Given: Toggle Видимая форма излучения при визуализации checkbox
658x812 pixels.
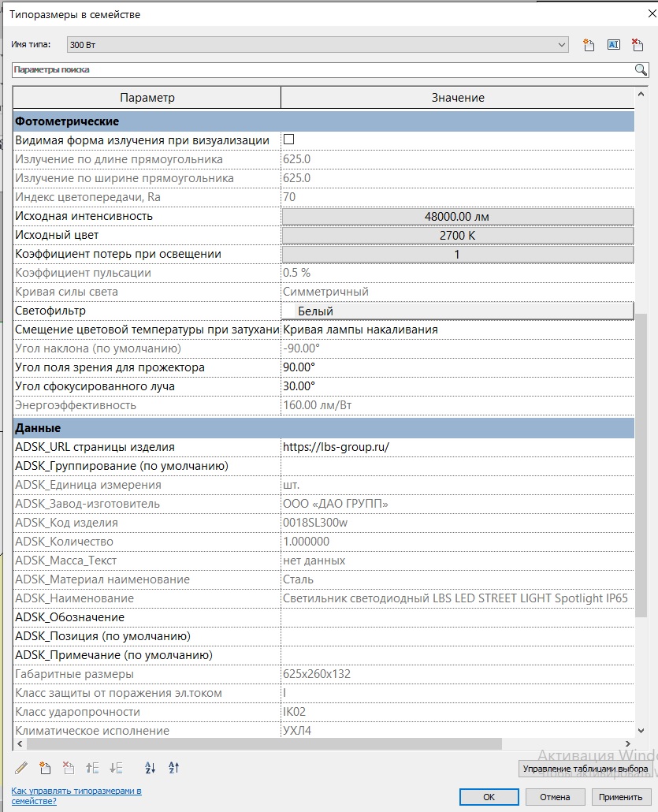Looking at the screenshot, I should coord(289,140).
